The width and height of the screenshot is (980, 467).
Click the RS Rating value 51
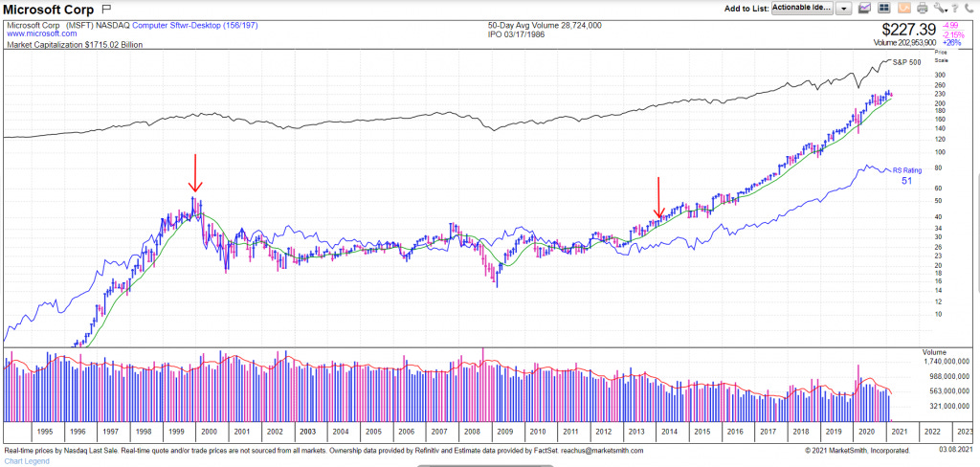click(907, 181)
